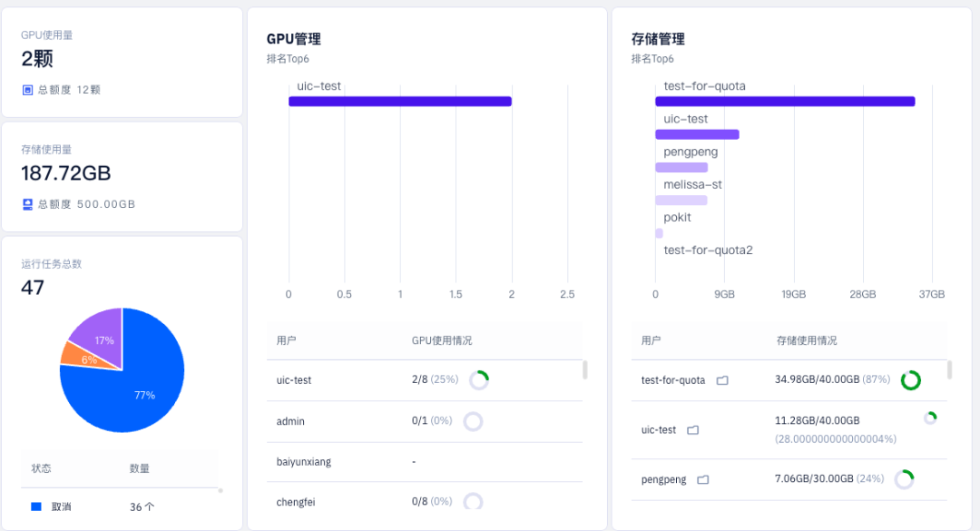
Task: Click 排名Top6 under GPU管理
Action: tap(288, 59)
